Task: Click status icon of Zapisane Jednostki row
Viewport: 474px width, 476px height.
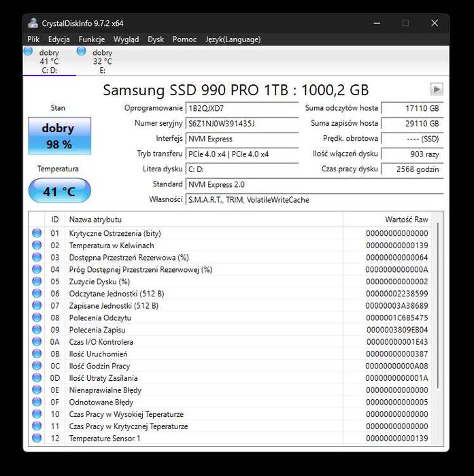Action: (x=37, y=305)
